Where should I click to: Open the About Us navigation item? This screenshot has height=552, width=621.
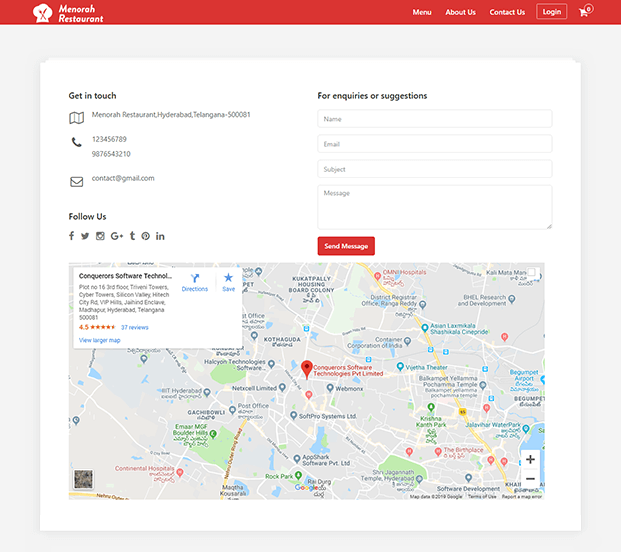[x=460, y=12]
